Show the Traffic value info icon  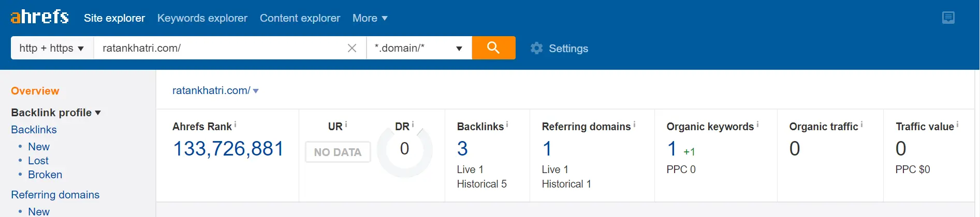tap(957, 125)
